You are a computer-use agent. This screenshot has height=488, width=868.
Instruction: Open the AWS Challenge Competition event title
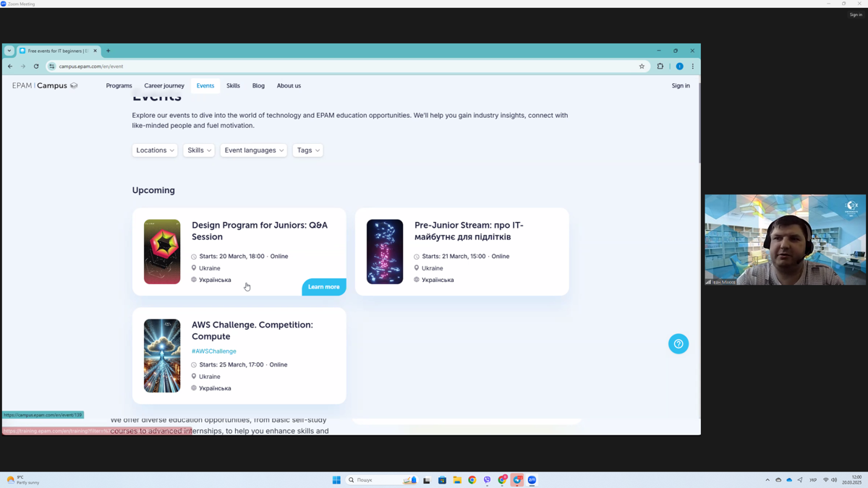click(x=252, y=330)
